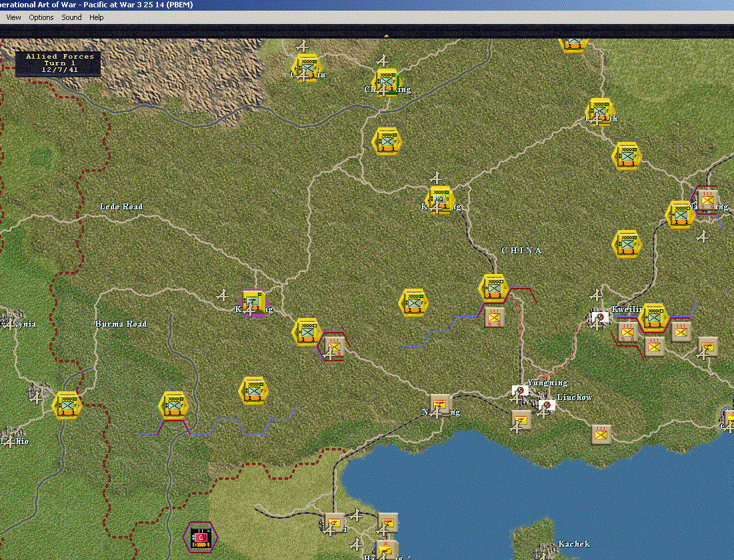Screen dimensions: 734x560
Task: Click the Yungning city label
Action: coord(548,383)
